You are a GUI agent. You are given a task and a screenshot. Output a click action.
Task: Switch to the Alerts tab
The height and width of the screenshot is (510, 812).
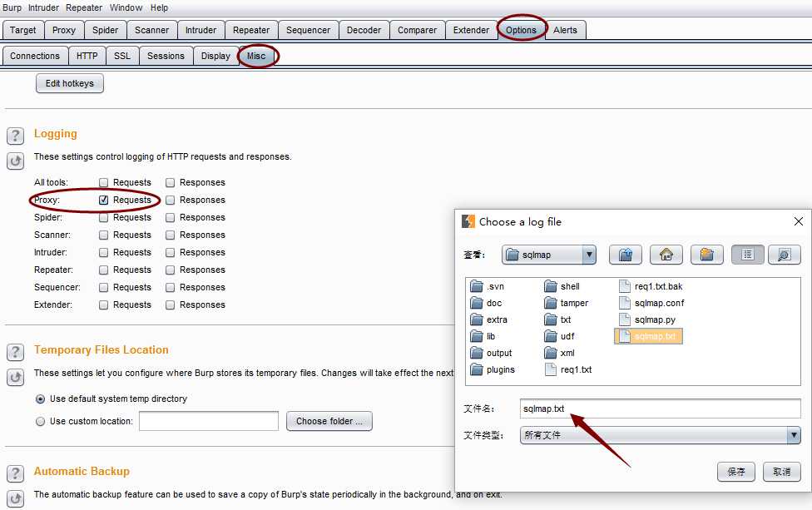pyautogui.click(x=565, y=30)
